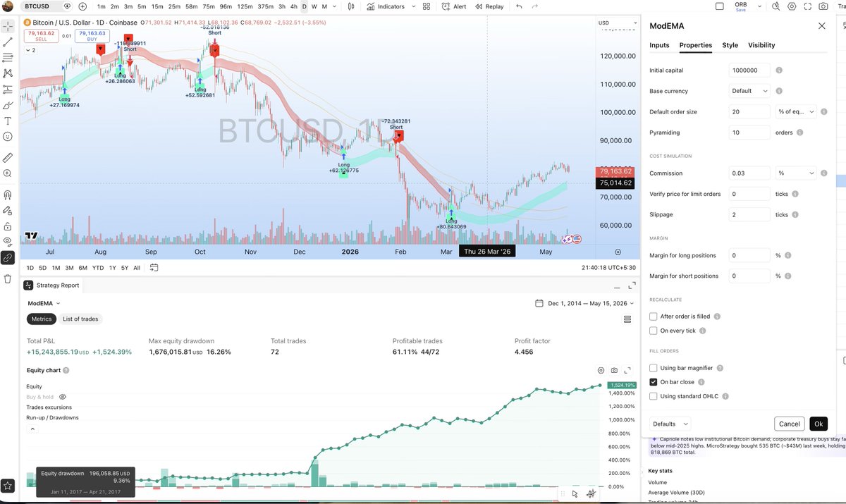Toggle magnet mode in left toolbar
This screenshot has height=504, width=846.
(x=8, y=195)
